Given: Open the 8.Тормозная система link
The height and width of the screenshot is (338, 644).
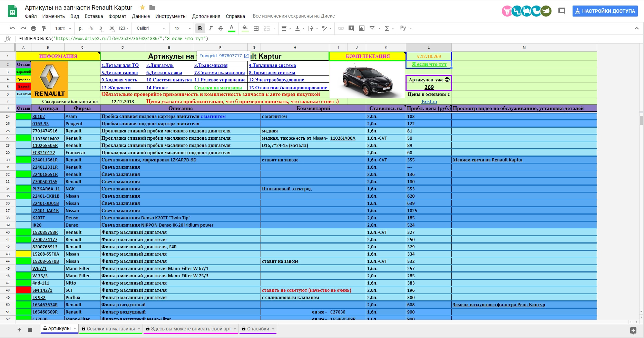Looking at the screenshot, I should [272, 72].
